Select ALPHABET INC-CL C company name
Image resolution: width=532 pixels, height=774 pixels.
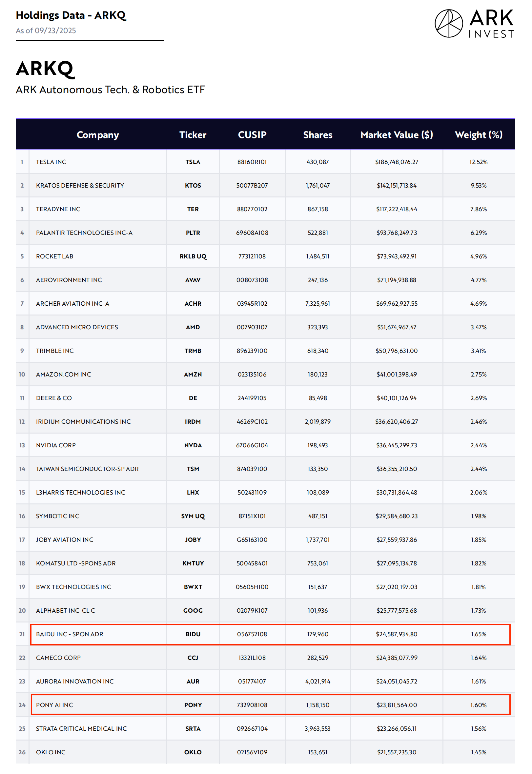(66, 612)
